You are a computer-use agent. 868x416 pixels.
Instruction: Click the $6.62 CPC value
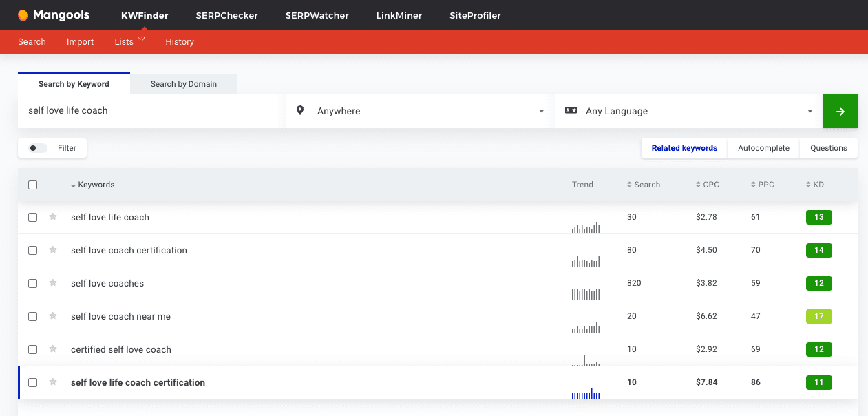(706, 316)
